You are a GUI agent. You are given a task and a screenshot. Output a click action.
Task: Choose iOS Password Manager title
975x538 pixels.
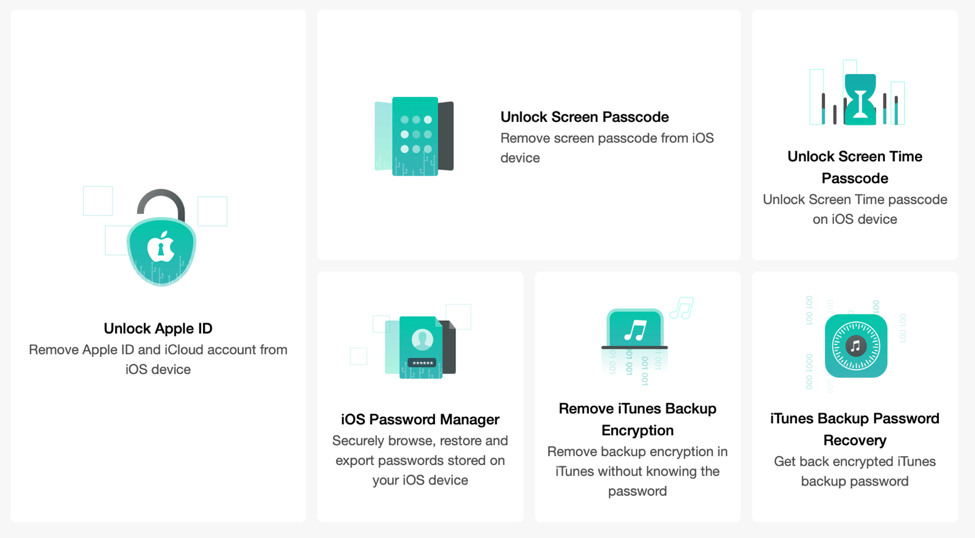tap(420, 419)
